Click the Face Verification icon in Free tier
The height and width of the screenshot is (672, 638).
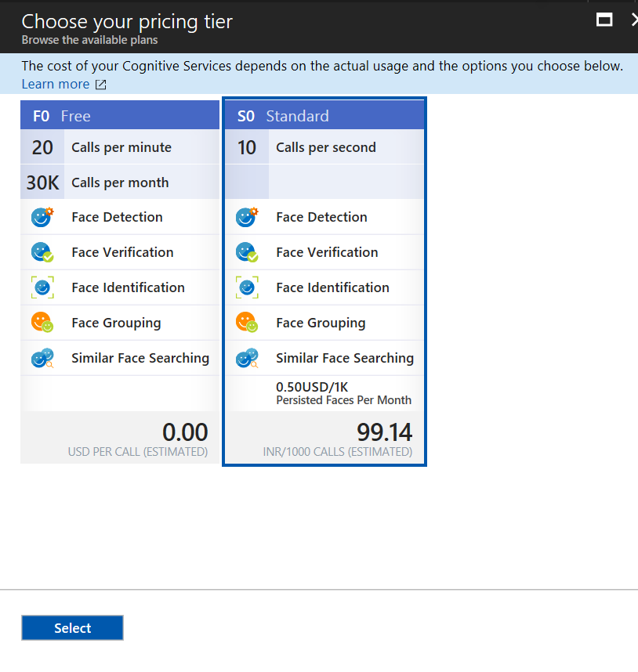[42, 252]
